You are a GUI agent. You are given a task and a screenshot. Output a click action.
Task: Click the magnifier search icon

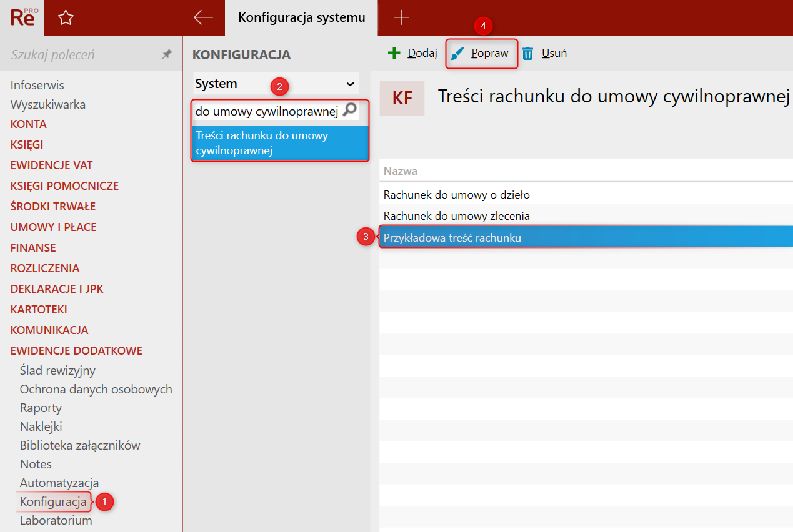coord(350,111)
